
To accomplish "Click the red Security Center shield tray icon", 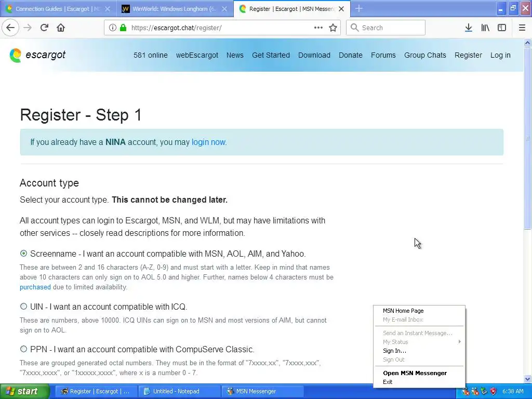I will (493, 391).
